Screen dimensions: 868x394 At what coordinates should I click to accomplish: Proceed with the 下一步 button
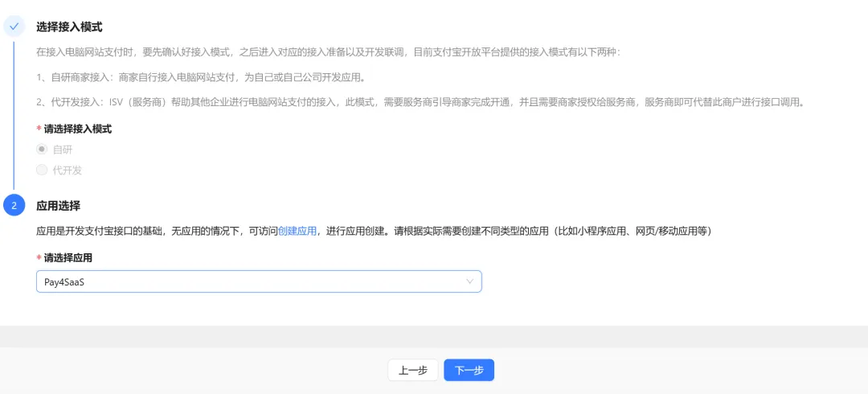469,370
